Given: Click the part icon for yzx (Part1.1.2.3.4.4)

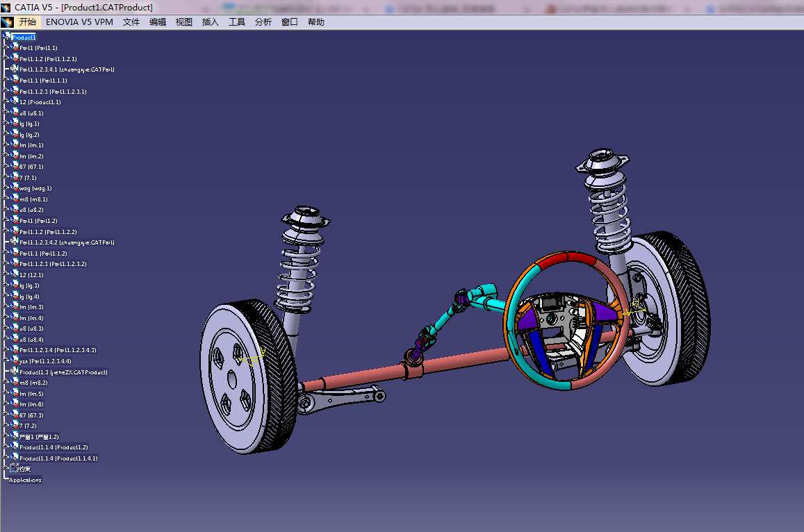Looking at the screenshot, I should (15, 360).
